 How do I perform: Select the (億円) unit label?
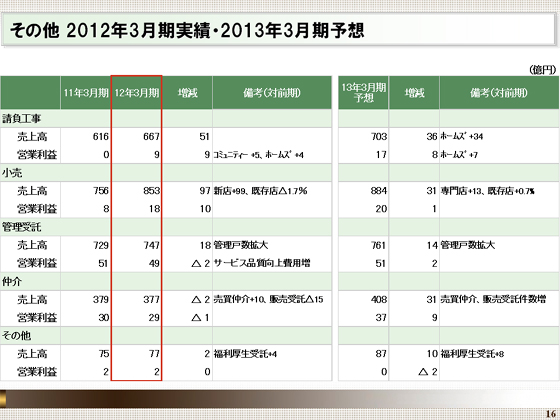[x=542, y=70]
